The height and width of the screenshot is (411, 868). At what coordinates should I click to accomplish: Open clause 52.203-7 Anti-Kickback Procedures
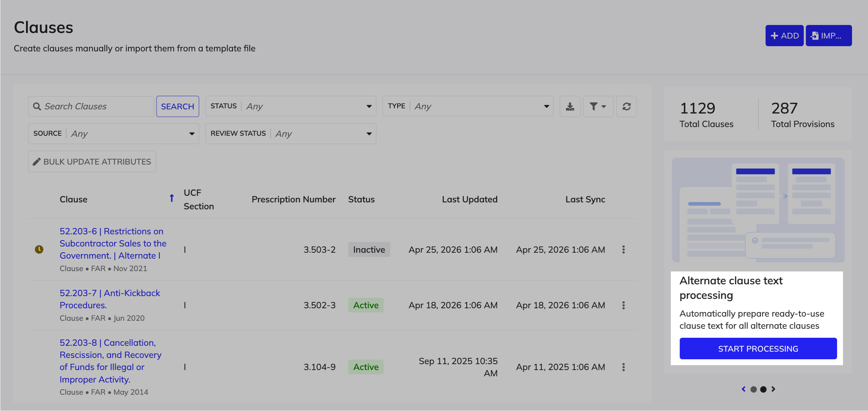110,299
